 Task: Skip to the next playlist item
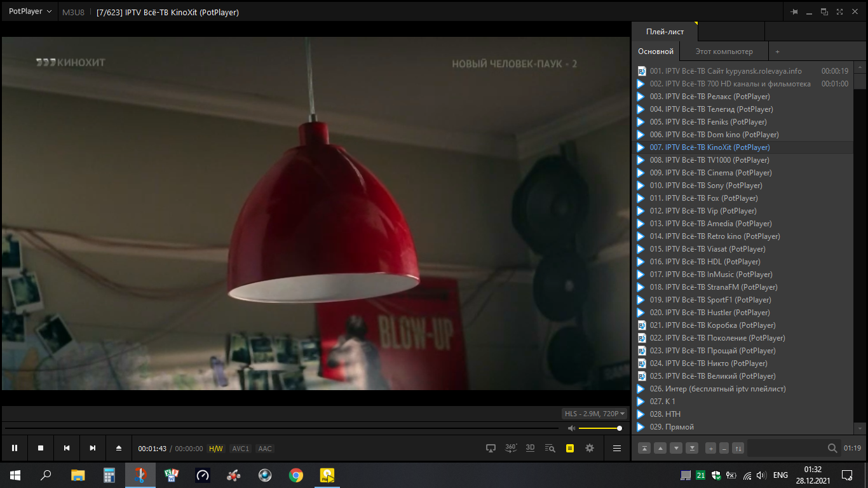[x=93, y=448]
